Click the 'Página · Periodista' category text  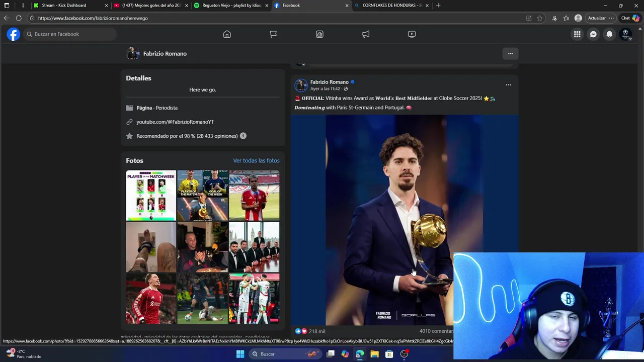coord(157,108)
